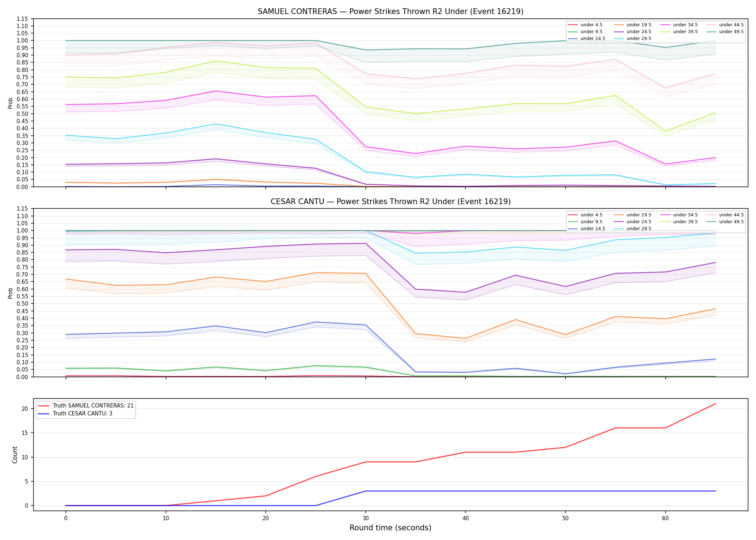Select 'under 14.5' label in Samuel Contreras legend
Image resolution: width=756 pixels, height=540 pixels.
tap(593, 39)
